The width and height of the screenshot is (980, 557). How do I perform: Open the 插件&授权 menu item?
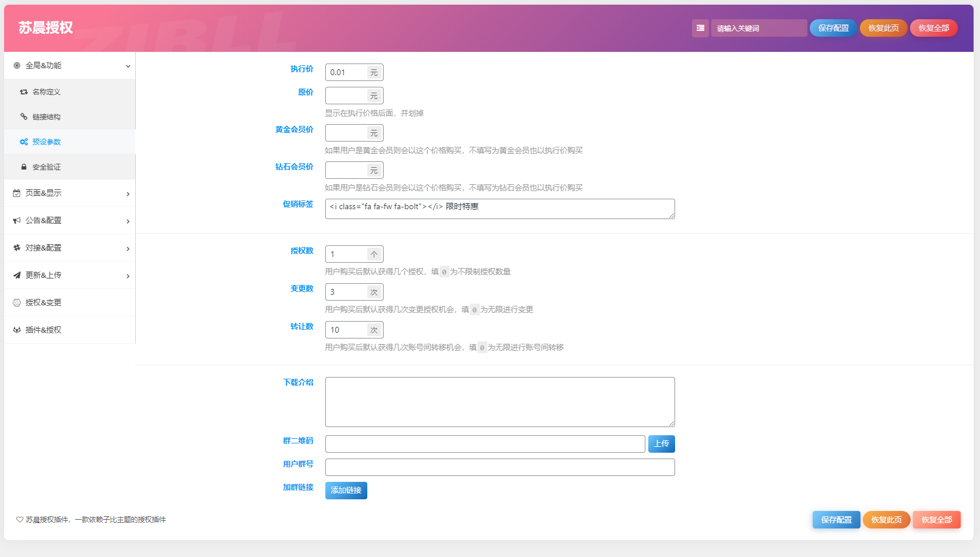click(70, 330)
